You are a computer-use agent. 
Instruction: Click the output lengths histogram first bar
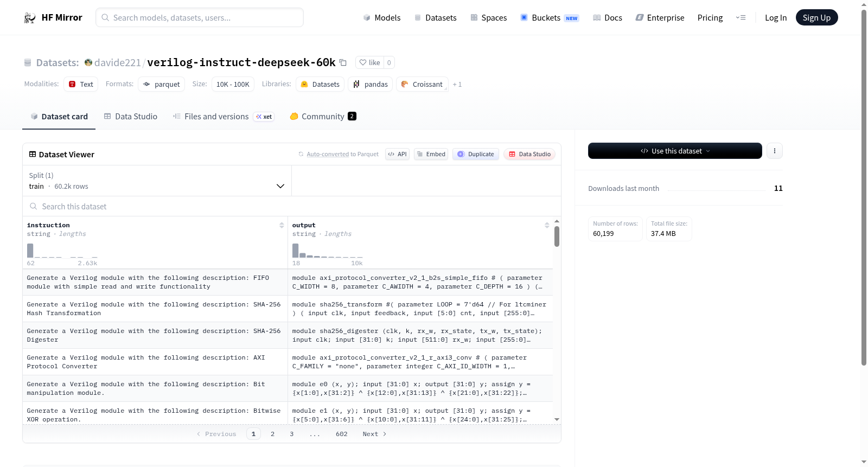(296, 251)
